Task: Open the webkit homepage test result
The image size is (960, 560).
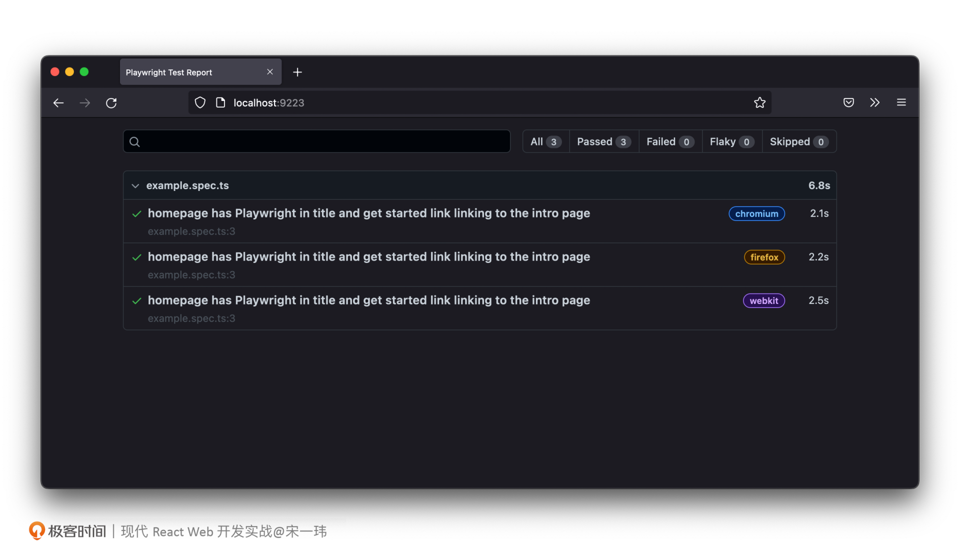Action: (368, 300)
